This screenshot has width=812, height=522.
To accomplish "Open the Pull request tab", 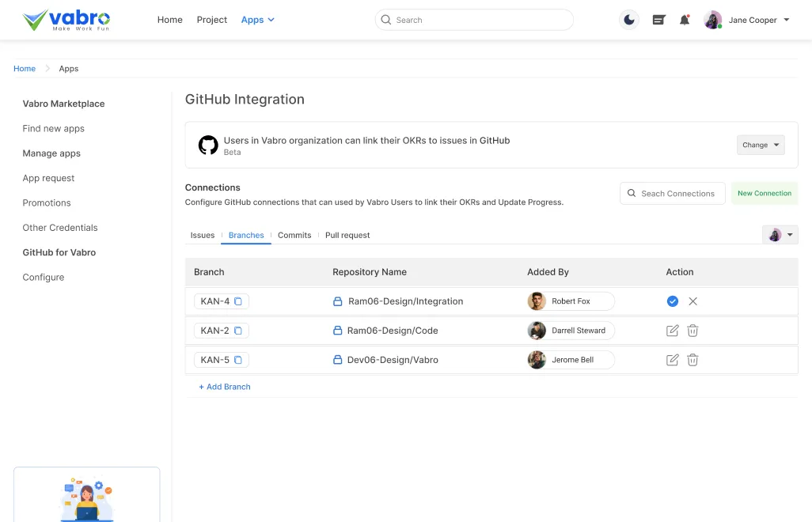I will click(x=347, y=235).
